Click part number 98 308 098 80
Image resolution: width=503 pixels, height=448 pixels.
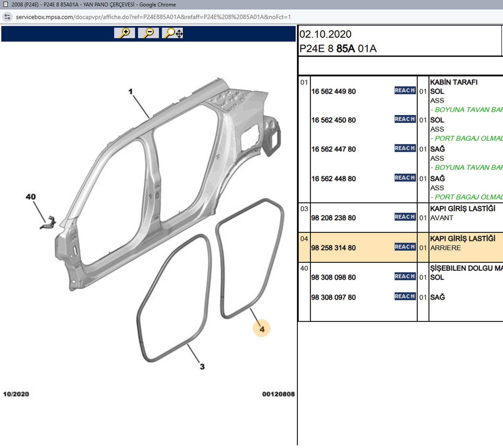(333, 277)
